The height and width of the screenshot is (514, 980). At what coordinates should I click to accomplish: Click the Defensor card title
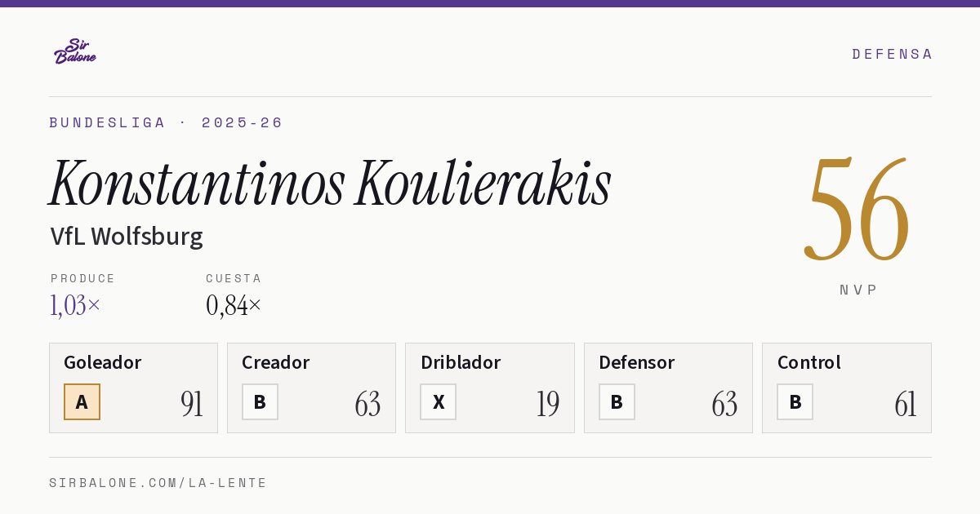(x=636, y=362)
